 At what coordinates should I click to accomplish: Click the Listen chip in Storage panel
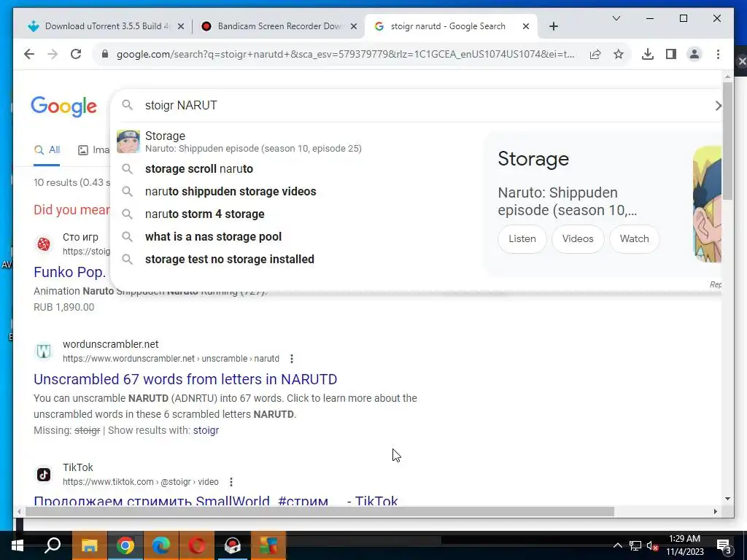[x=522, y=239]
